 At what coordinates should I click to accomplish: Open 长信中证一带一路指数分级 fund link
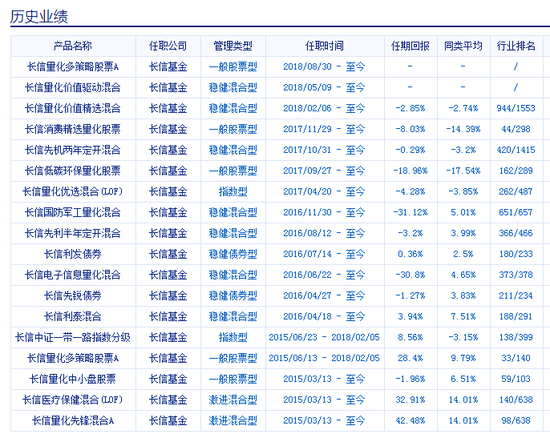73,337
